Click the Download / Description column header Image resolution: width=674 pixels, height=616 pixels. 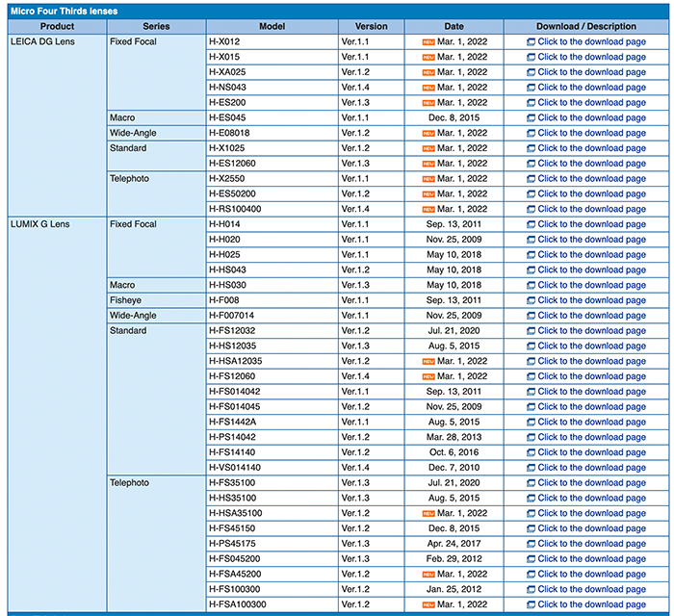[585, 27]
